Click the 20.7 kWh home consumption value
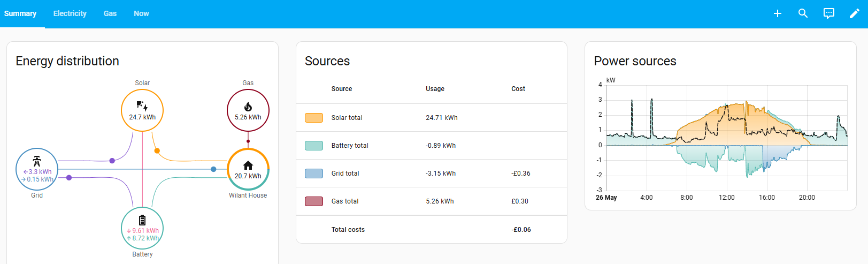The width and height of the screenshot is (868, 264). pyautogui.click(x=248, y=176)
